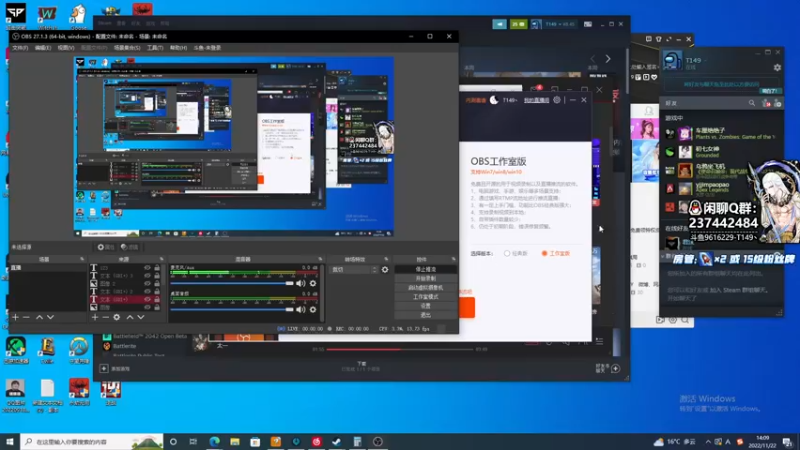Open Steam friends list settings gear
Viewport: 800px width, 450px height.
pyautogui.click(x=777, y=67)
